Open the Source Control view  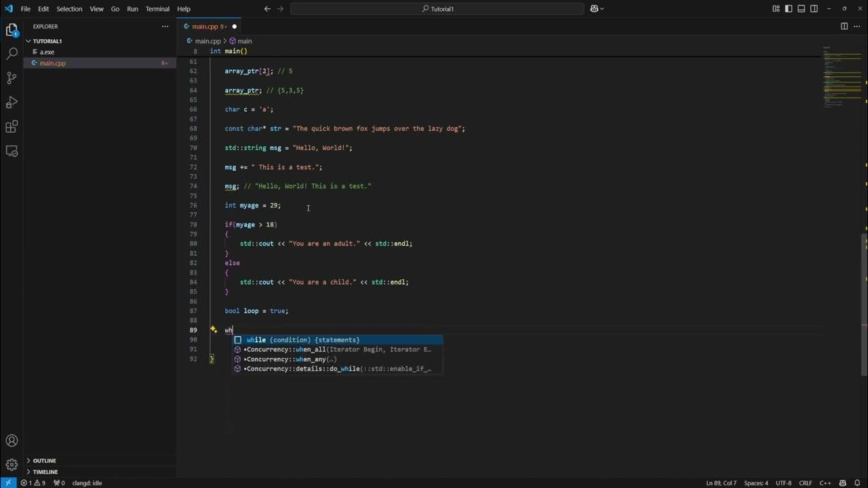[12, 78]
